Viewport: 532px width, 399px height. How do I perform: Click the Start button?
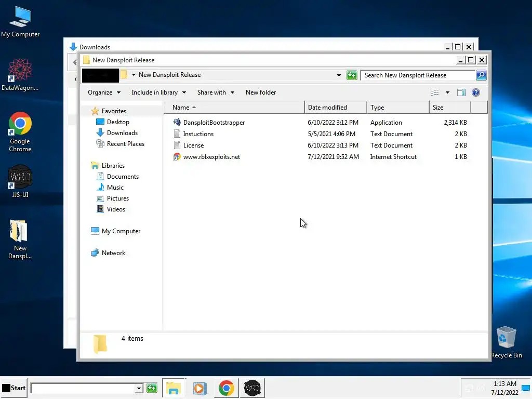click(14, 388)
